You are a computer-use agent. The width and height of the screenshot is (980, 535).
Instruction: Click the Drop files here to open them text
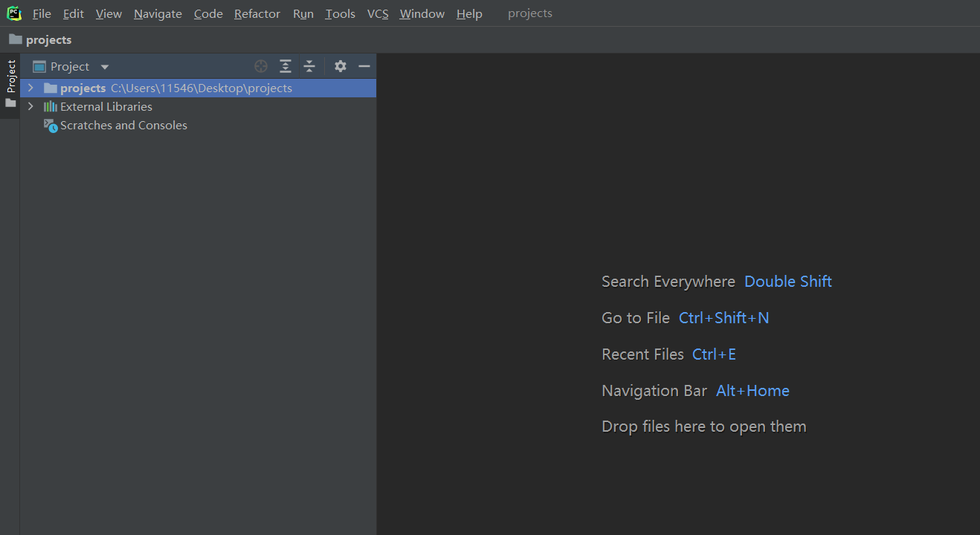click(704, 427)
